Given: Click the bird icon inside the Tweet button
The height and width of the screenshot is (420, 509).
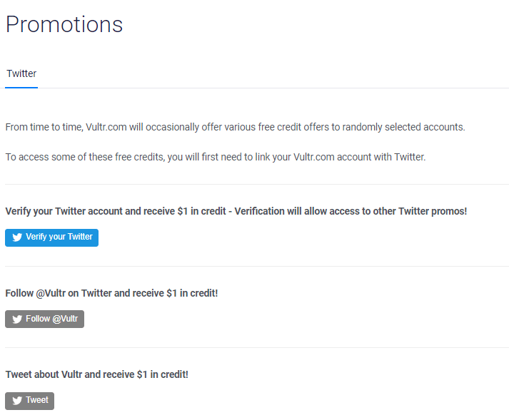Looking at the screenshot, I should pyautogui.click(x=17, y=401).
